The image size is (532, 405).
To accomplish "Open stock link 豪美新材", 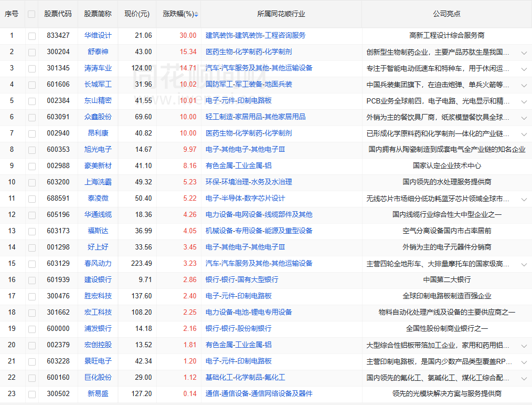I will [98, 165].
